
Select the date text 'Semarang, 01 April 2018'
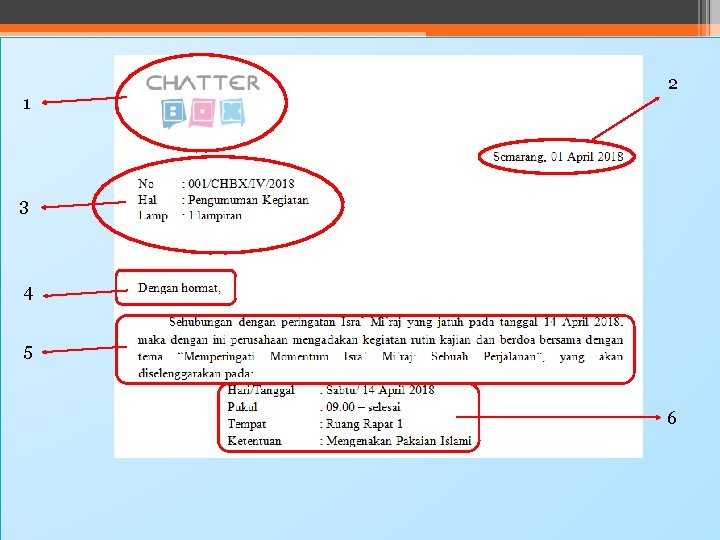[x=558, y=157]
